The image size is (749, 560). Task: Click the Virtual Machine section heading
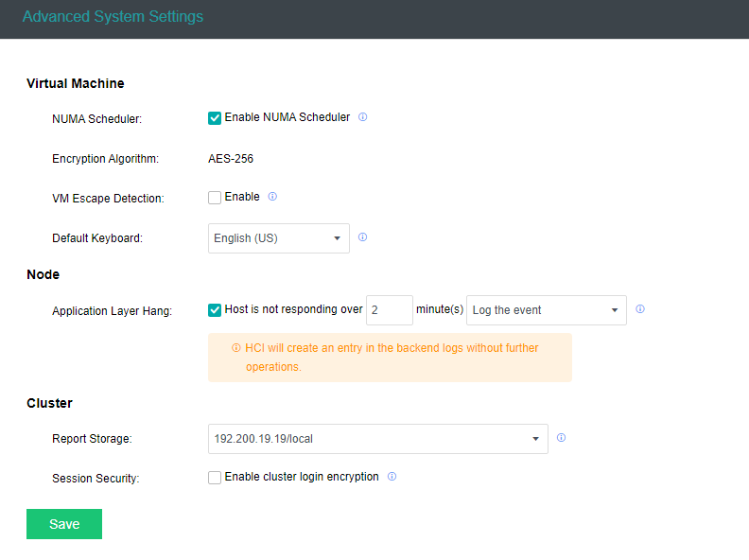75,83
